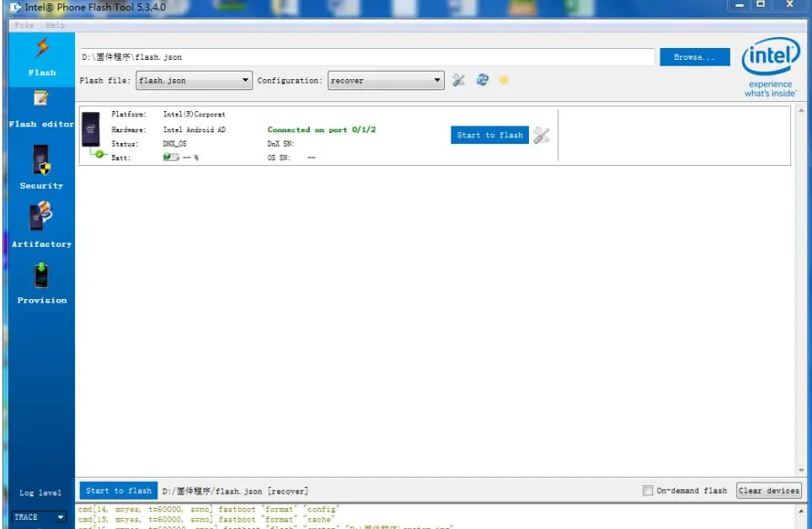This screenshot has height=529, width=812.
Task: Open the Help menu
Action: coord(55,25)
